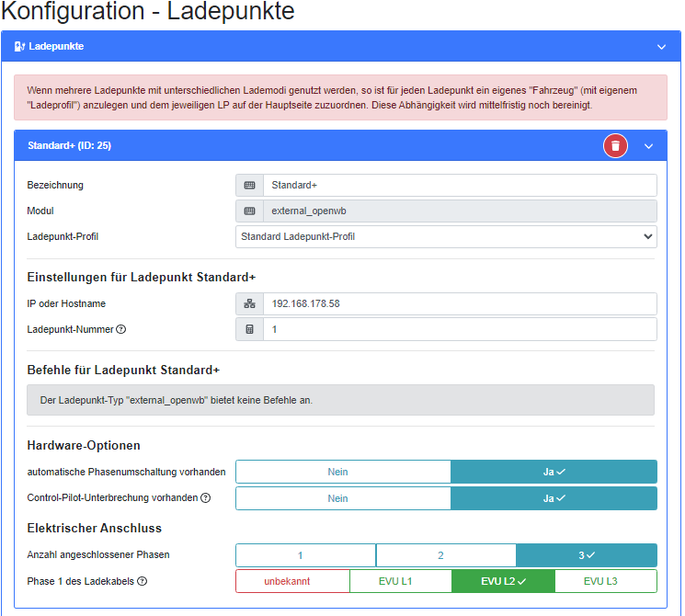Set Phase 1 of cable to EVU L2
Image resolution: width=685 pixels, height=616 pixels.
coord(503,581)
